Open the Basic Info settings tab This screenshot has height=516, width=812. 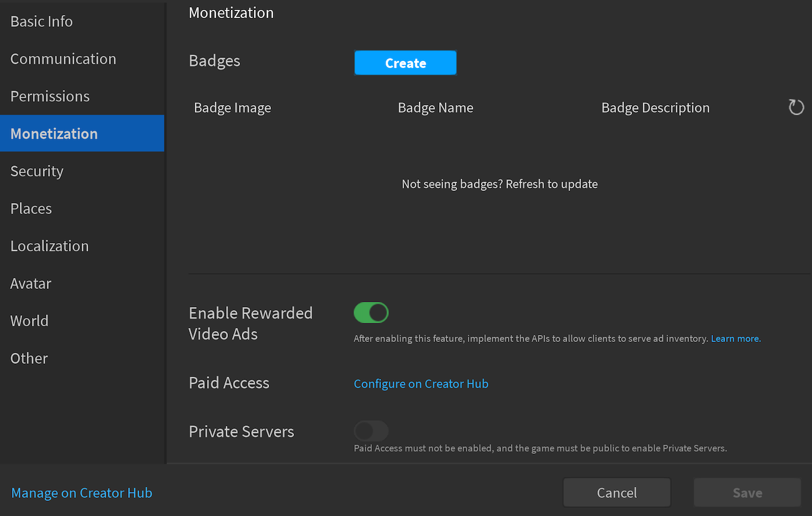[42, 21]
